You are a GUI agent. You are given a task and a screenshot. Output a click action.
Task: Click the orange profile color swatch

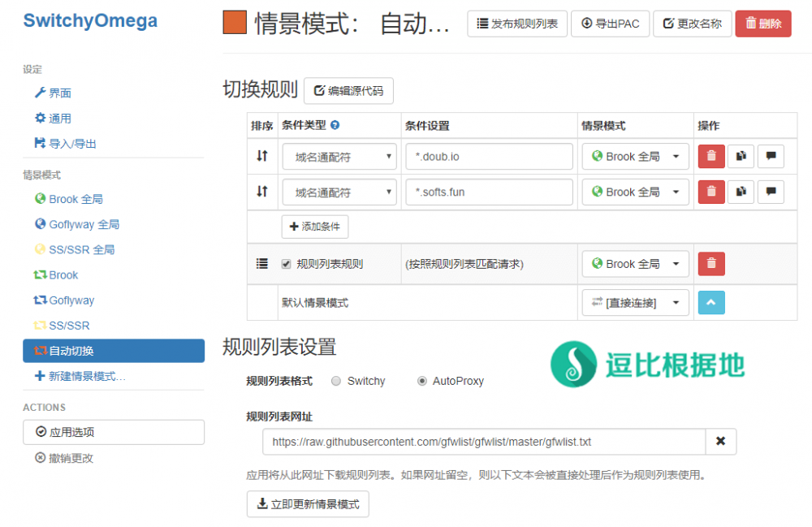click(234, 24)
